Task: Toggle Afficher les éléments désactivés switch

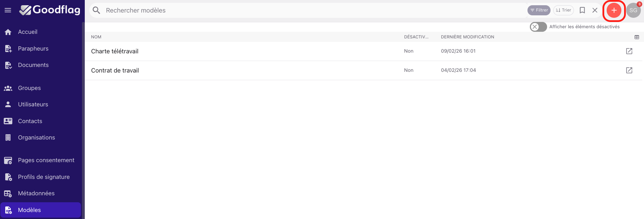Action: [x=538, y=27]
